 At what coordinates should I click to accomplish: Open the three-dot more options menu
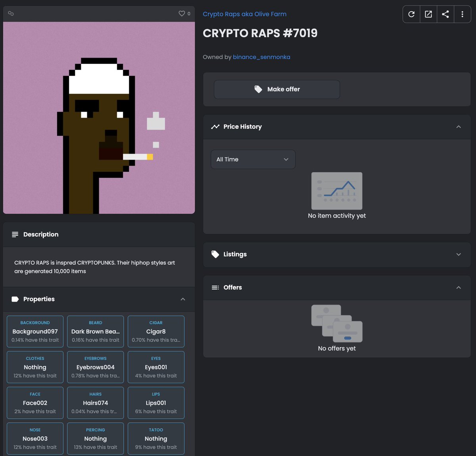click(x=462, y=14)
